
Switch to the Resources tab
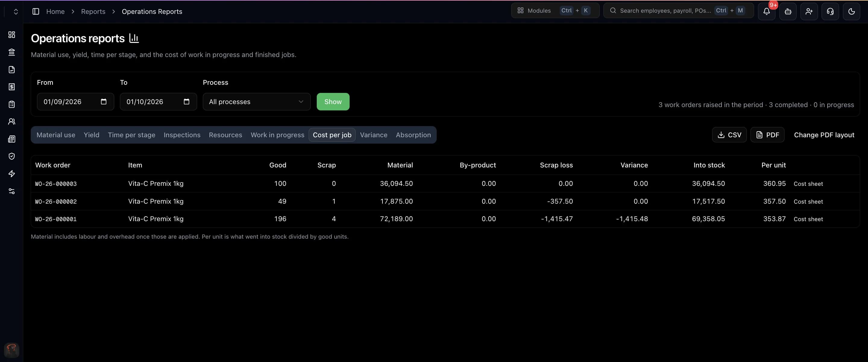pyautogui.click(x=225, y=135)
